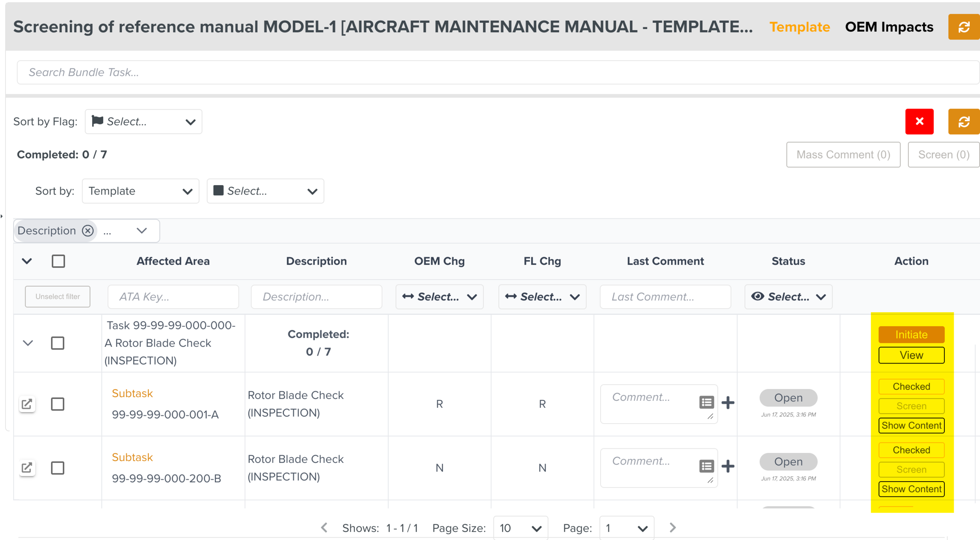Tick the select-all checkbox in table header
This screenshot has width=980, height=540.
pos(58,261)
